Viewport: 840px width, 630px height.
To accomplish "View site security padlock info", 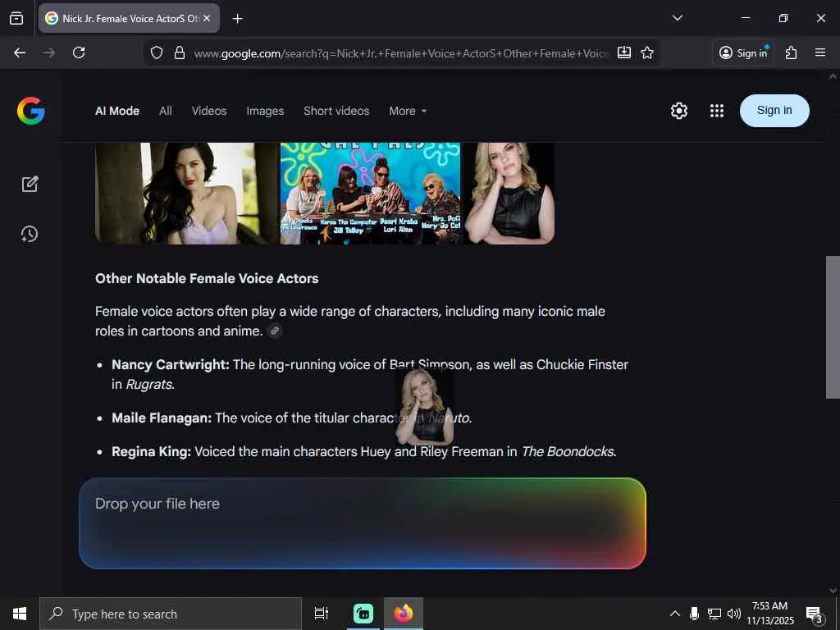I will pos(180,53).
